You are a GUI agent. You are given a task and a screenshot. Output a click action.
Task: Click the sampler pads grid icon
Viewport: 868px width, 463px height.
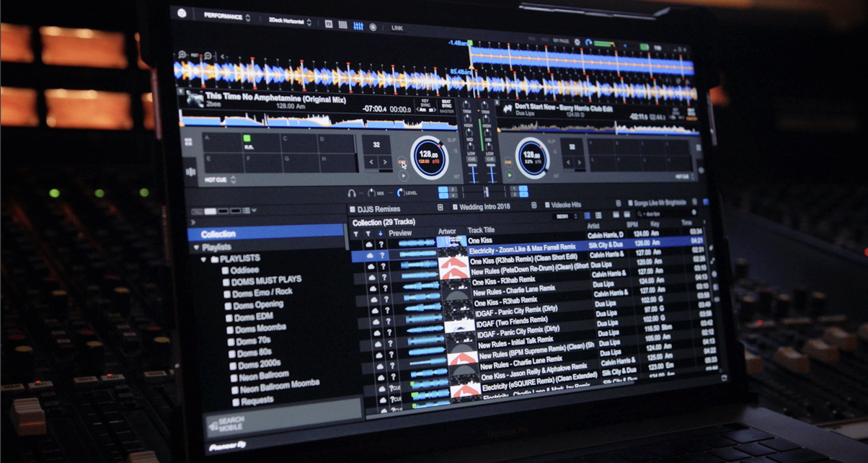point(343,25)
